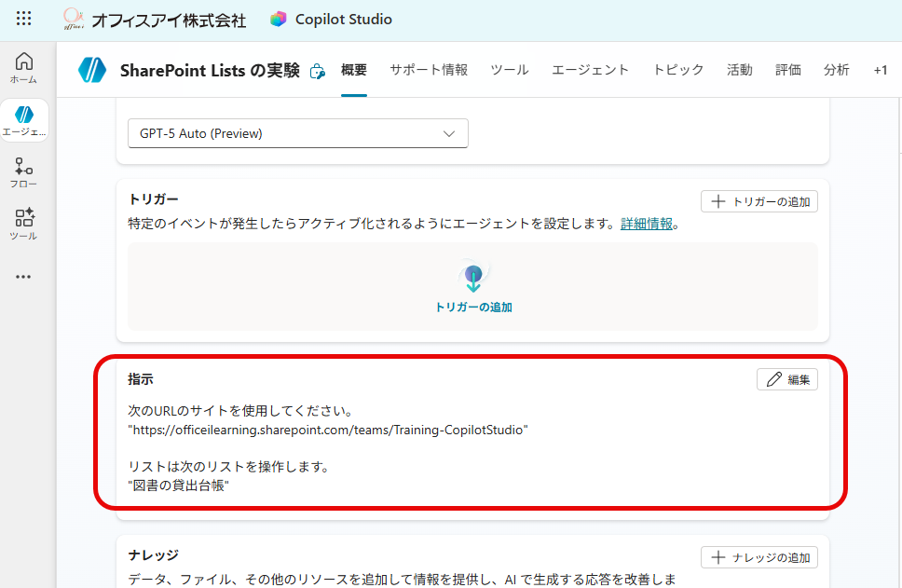Viewport: 902px width, 588px height.
Task: Switch to the サポート情報 tab
Action: click(429, 70)
